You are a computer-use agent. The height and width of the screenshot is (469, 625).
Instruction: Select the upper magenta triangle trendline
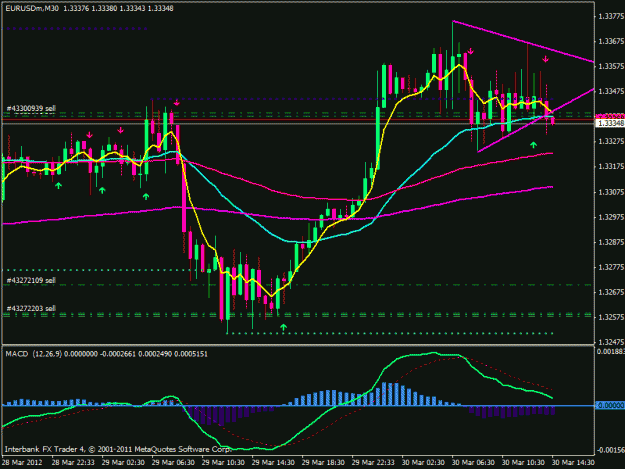[523, 41]
